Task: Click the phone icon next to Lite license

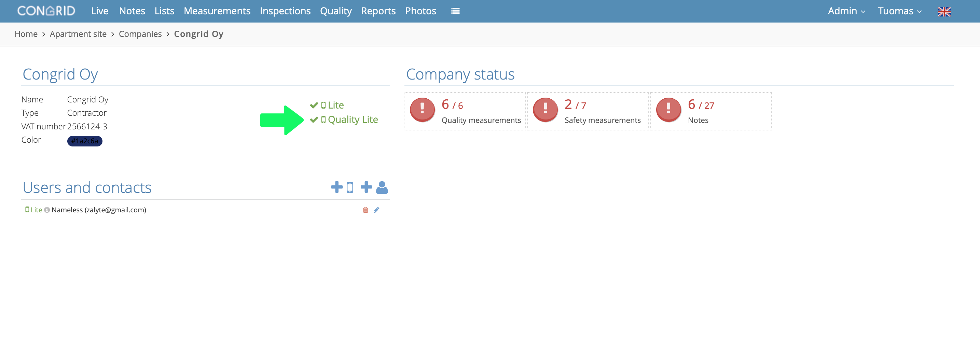Action: [323, 105]
